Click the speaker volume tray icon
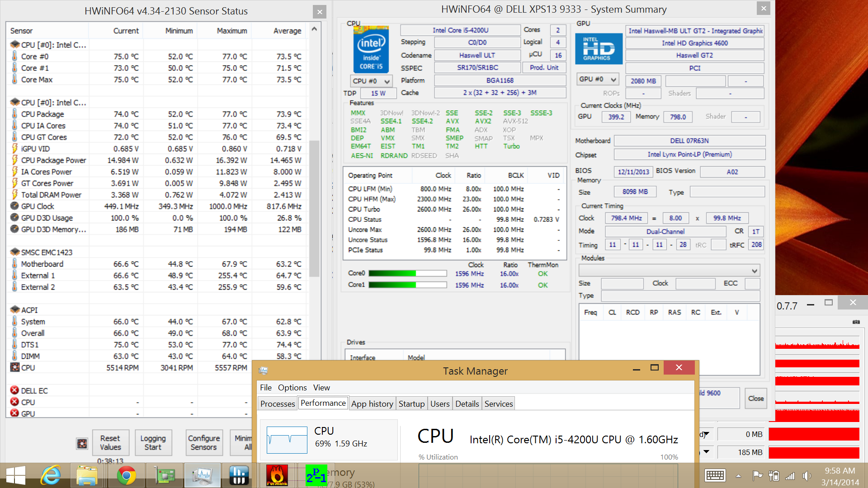 tap(806, 475)
